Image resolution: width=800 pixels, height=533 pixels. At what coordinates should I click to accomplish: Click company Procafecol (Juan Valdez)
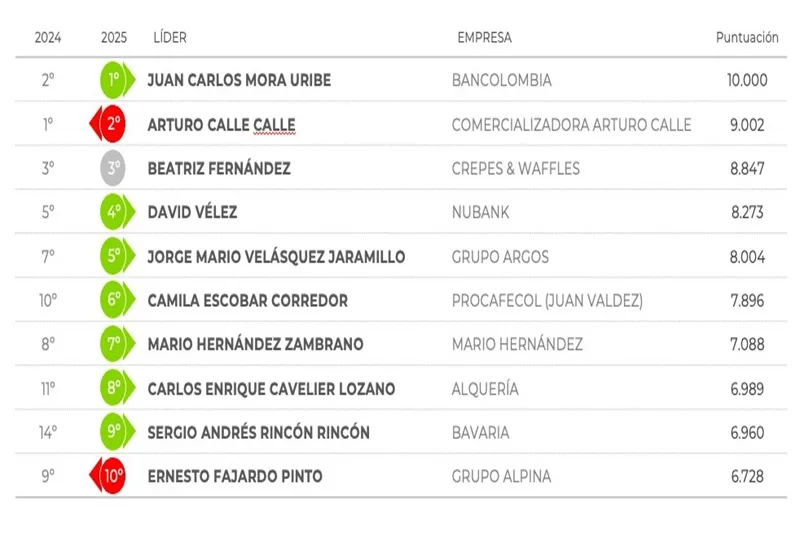(x=547, y=300)
